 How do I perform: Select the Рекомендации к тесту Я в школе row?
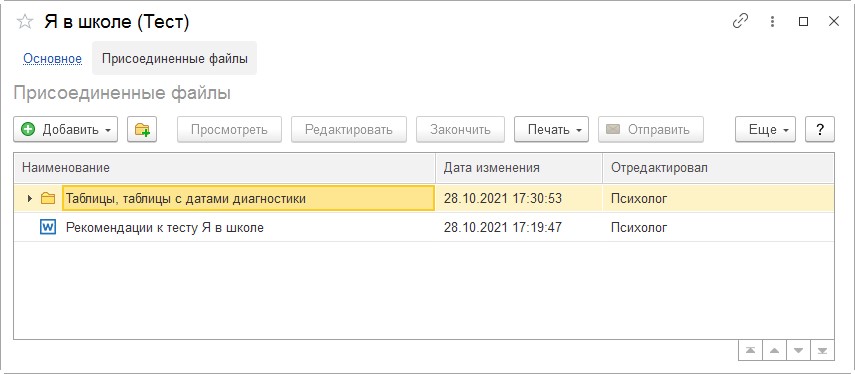tap(424, 227)
